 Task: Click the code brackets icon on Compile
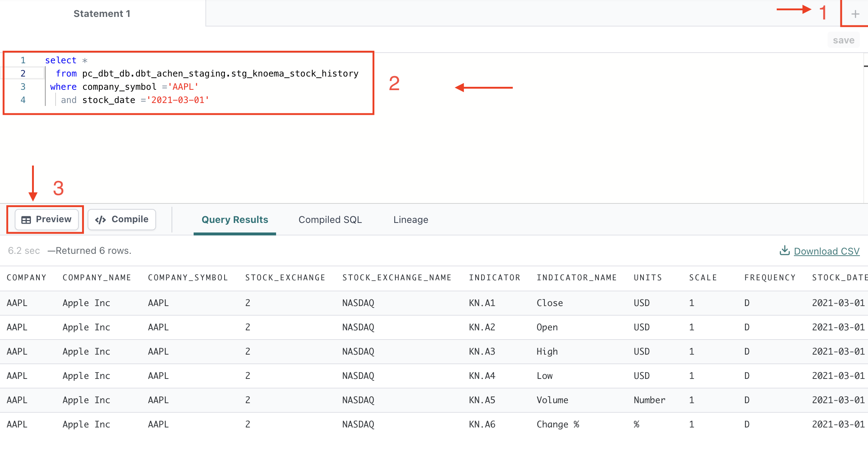click(x=100, y=220)
